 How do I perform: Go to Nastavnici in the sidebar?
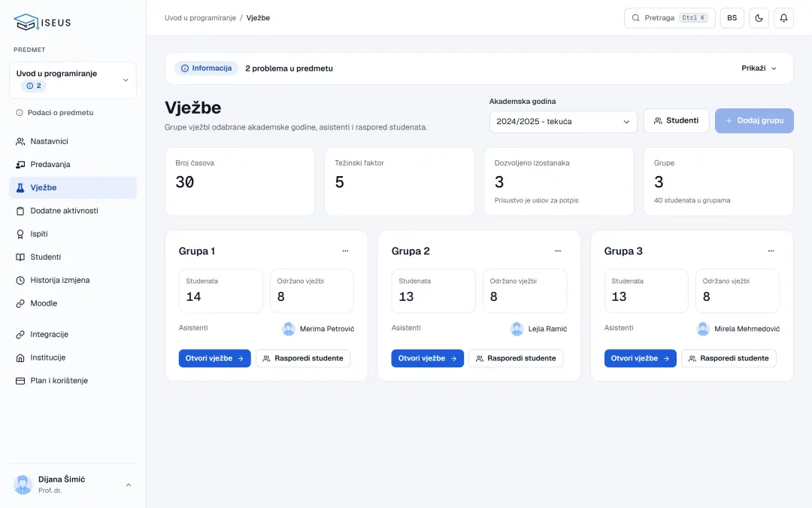(x=73, y=141)
